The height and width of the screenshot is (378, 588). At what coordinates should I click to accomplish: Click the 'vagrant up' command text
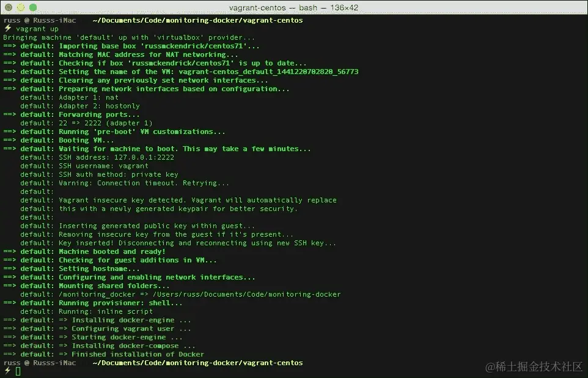click(x=37, y=29)
